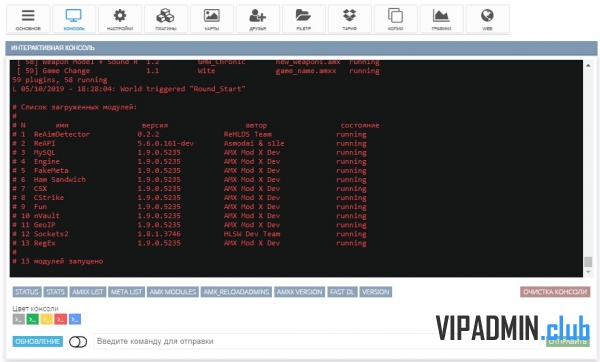Image resolution: width=600 pixels, height=362 pixels.
Task: Open the Копии backups section
Action: pyautogui.click(x=395, y=19)
